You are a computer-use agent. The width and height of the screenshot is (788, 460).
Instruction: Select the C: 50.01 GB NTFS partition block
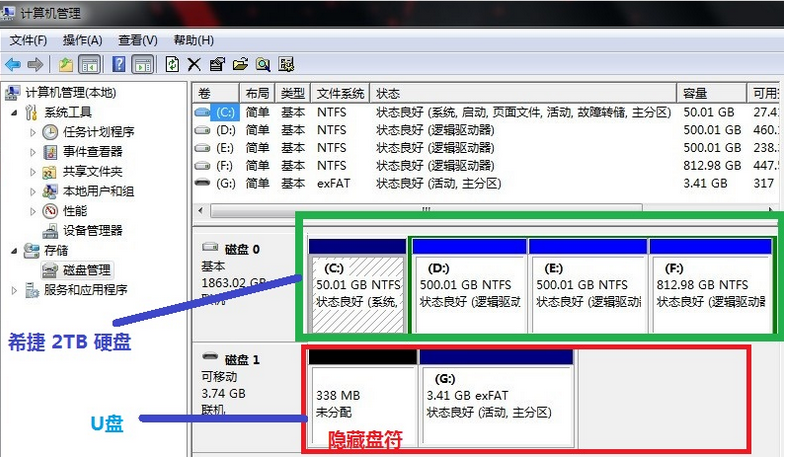click(x=357, y=286)
